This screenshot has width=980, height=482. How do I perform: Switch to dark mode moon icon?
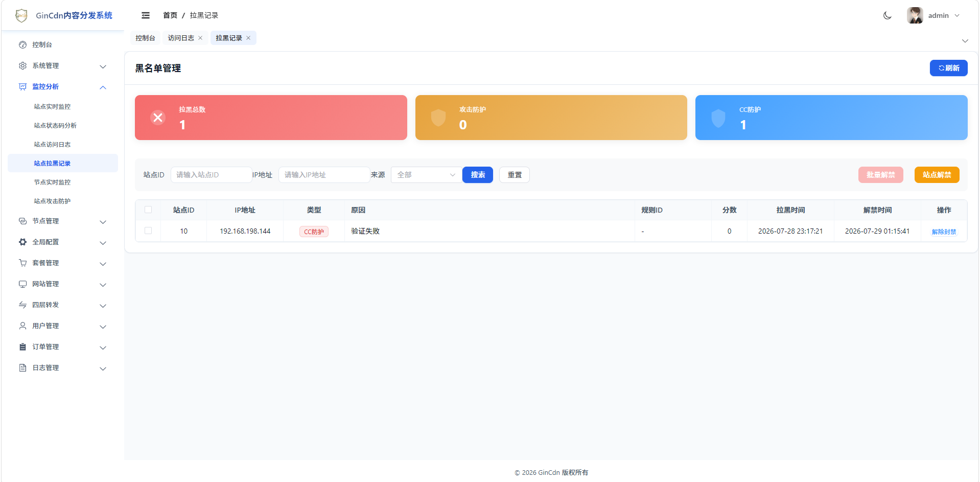(x=888, y=15)
